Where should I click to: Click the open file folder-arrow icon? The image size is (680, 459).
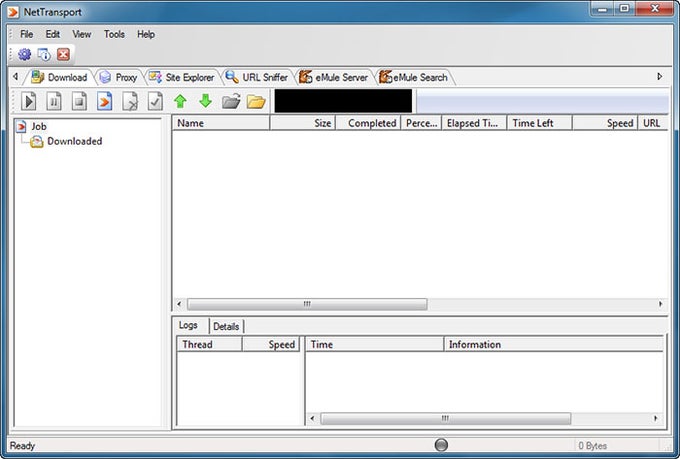pyautogui.click(x=231, y=102)
